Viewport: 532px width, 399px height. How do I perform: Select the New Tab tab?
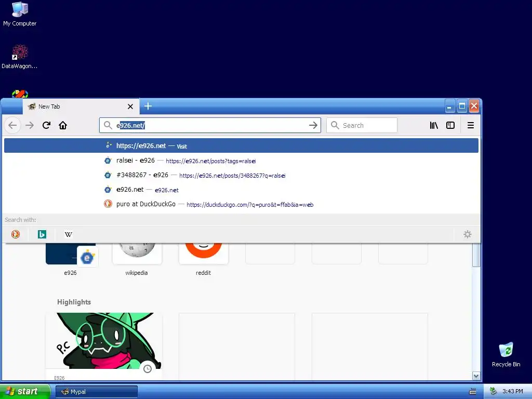[81, 107]
